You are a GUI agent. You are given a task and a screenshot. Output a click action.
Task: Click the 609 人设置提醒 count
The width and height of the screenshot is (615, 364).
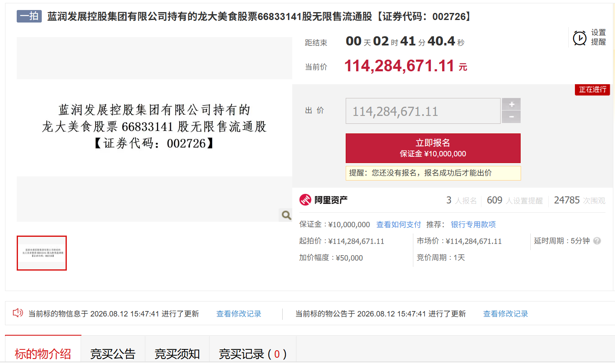click(515, 201)
